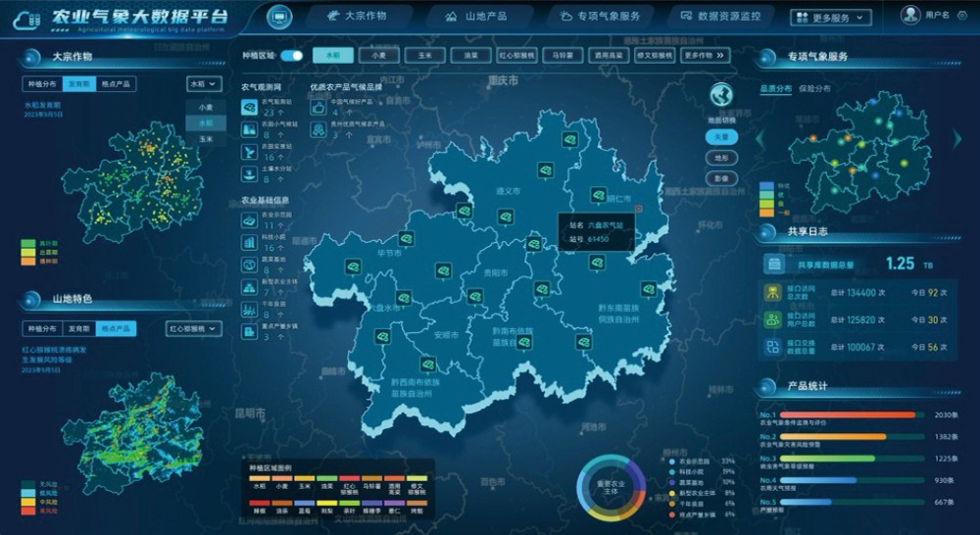The height and width of the screenshot is (535, 980).
Task: Toggle the 种植区域 switch
Action: tap(291, 56)
